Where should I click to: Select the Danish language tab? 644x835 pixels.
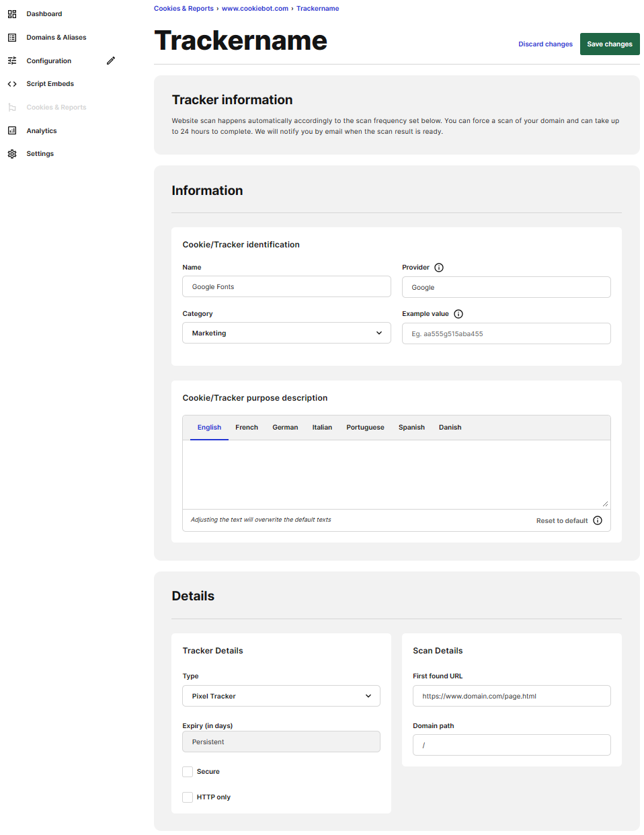450,428
